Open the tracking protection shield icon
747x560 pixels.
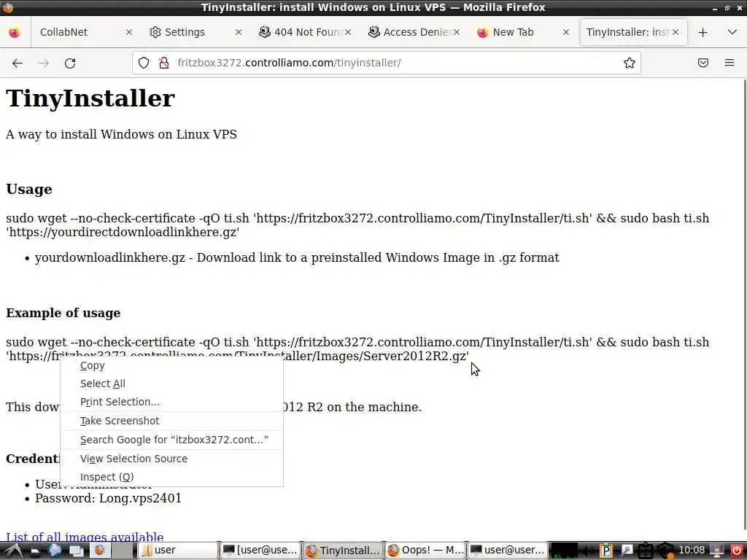[x=144, y=63]
